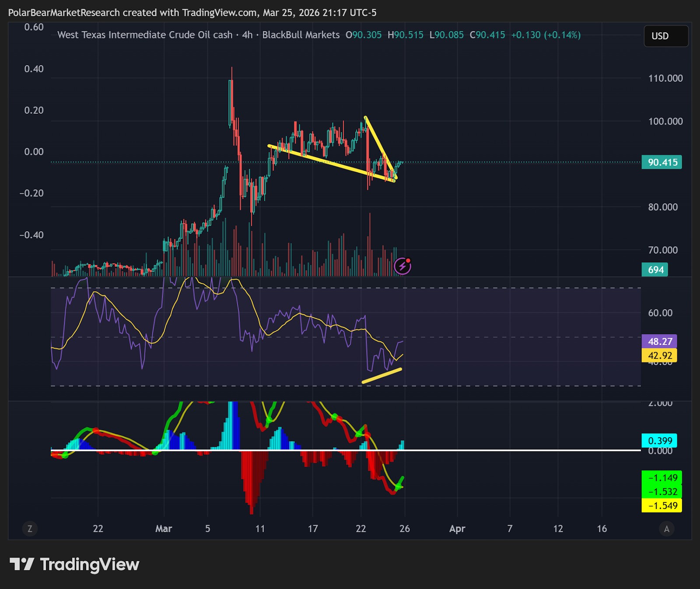Click the West Texas Intermediate symbol title
700x589 pixels.
click(145, 35)
